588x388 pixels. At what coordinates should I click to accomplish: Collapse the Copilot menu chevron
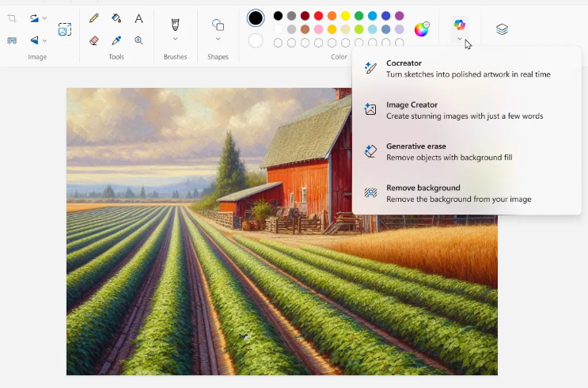coord(459,39)
